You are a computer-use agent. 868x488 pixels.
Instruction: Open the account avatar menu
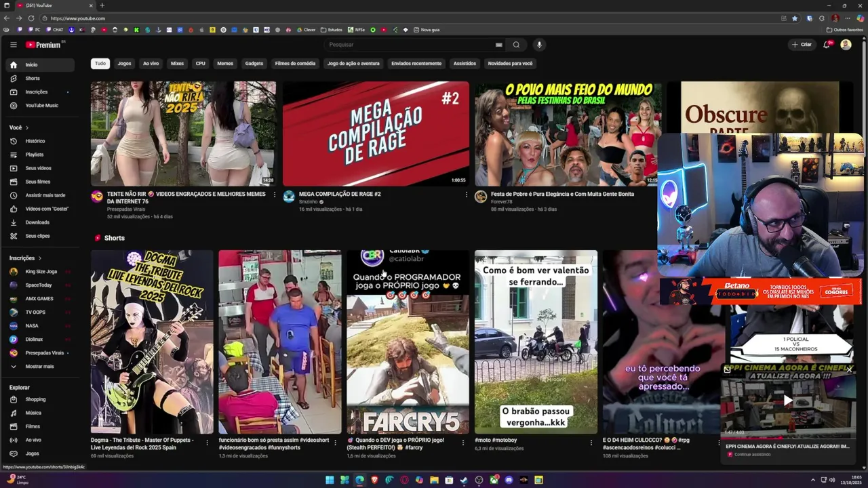coord(846,45)
